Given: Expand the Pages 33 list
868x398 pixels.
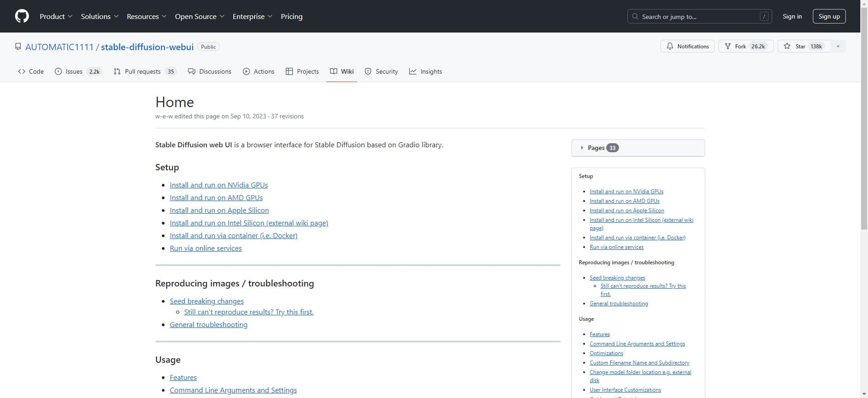Looking at the screenshot, I should pyautogui.click(x=638, y=148).
